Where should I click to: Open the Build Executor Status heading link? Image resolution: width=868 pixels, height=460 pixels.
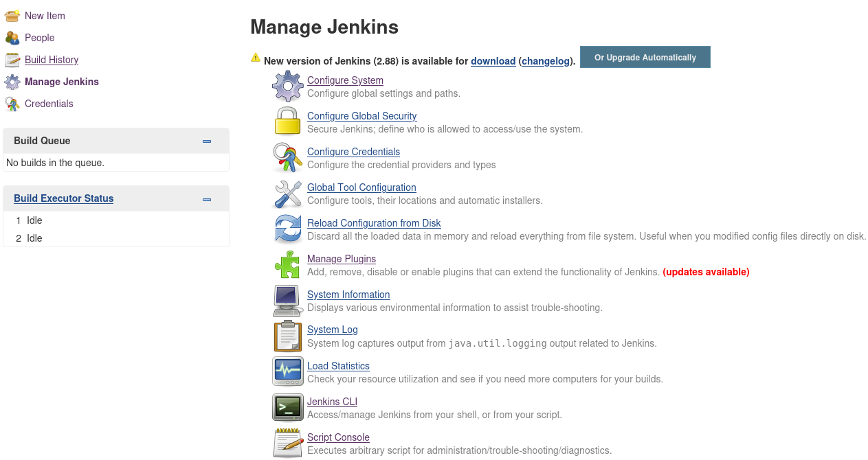[63, 198]
